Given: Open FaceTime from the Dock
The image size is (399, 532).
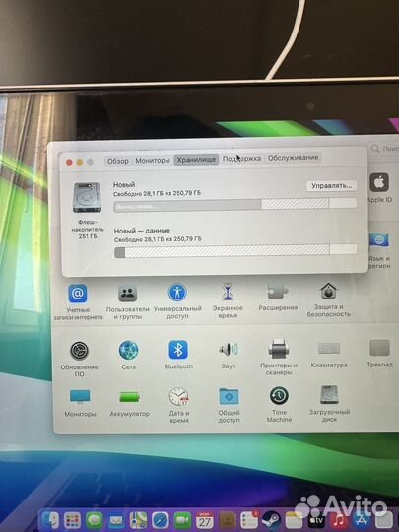Looking at the screenshot, I should coord(182,520).
